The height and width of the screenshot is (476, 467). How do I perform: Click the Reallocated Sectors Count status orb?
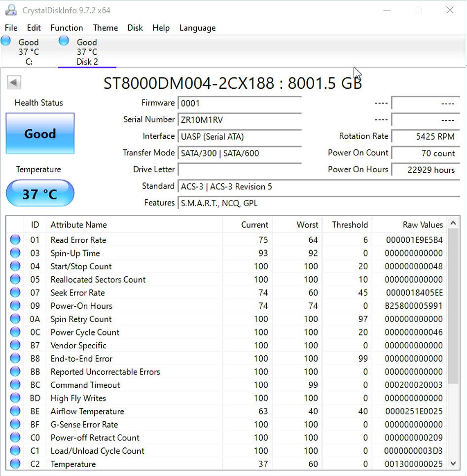(x=15, y=280)
